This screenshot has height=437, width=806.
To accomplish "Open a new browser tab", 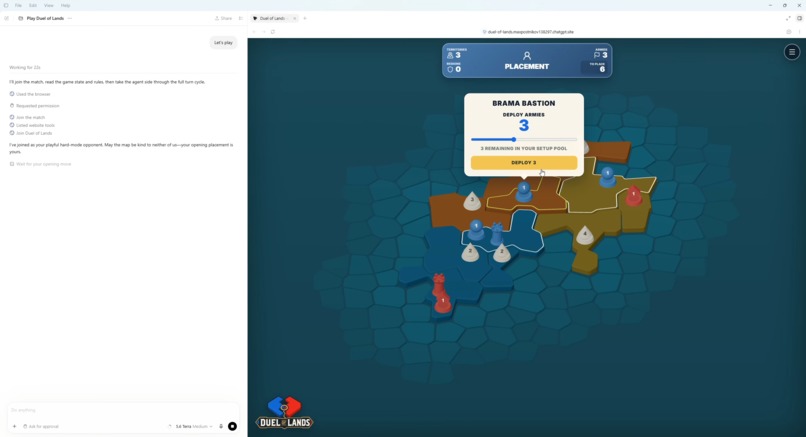I will 305,18.
